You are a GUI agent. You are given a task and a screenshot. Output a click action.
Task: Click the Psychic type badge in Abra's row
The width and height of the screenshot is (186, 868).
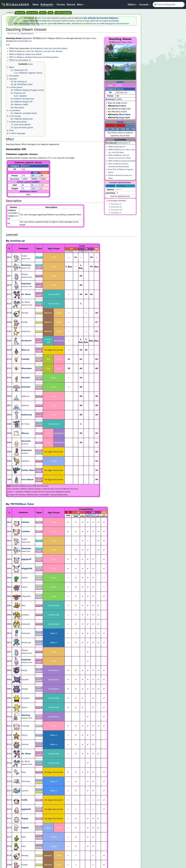click(39, 606)
